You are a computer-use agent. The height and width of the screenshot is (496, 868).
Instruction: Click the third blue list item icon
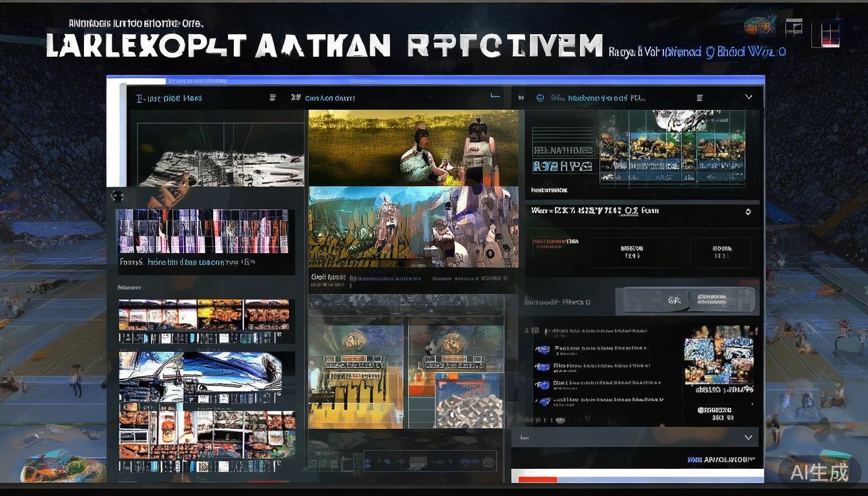point(543,384)
